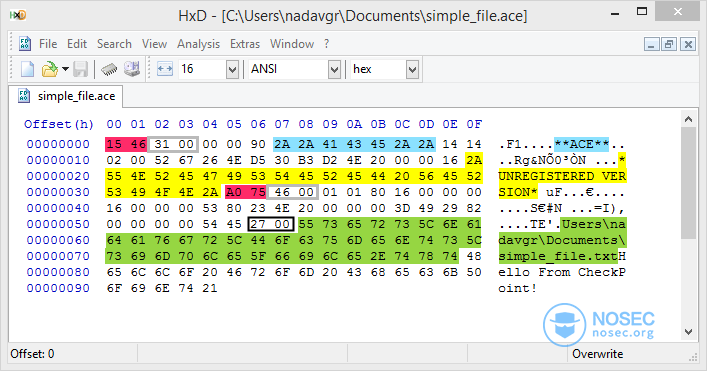Click the scroll down arrow
This screenshot has width=707, height=371.
tap(688, 332)
